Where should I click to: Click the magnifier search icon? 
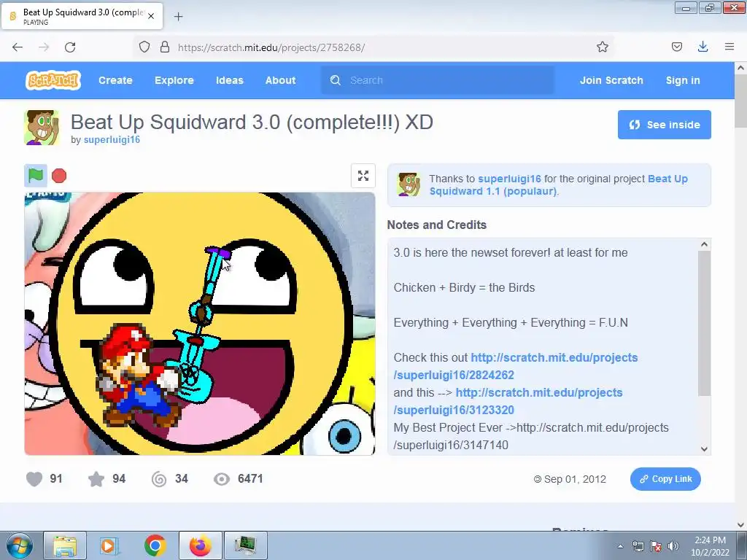click(x=336, y=80)
